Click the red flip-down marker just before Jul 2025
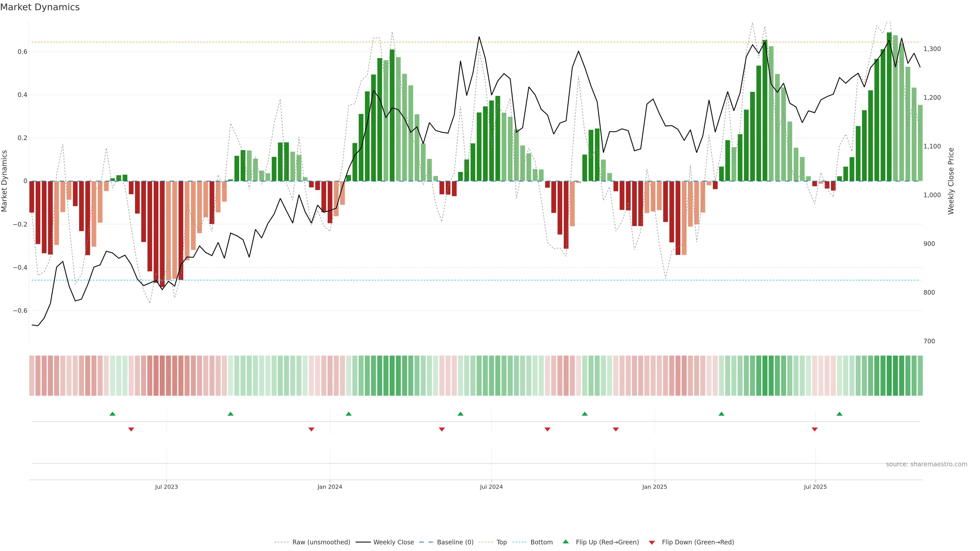The width and height of the screenshot is (980, 551). tap(815, 429)
